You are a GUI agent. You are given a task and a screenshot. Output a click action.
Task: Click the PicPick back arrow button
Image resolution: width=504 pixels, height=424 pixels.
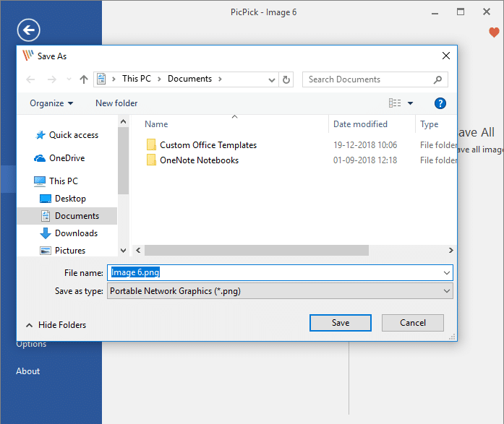[28, 30]
